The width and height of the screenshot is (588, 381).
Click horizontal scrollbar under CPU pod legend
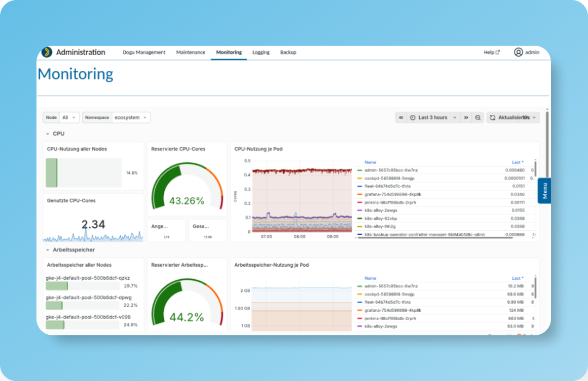(435, 237)
